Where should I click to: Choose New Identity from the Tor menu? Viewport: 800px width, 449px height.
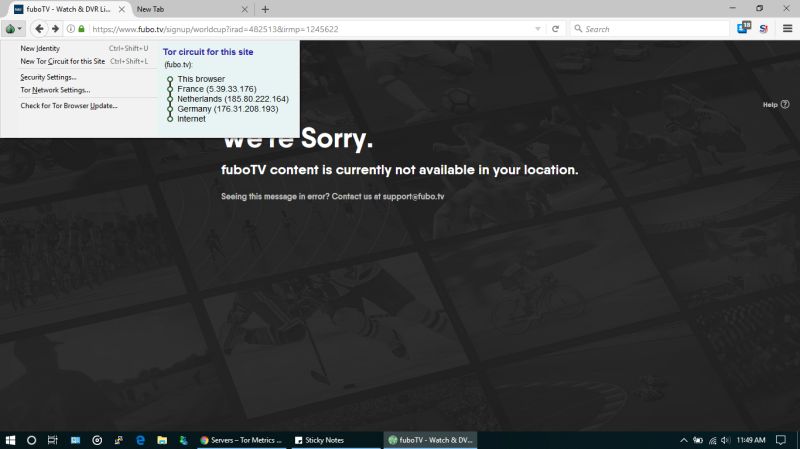[84, 48]
